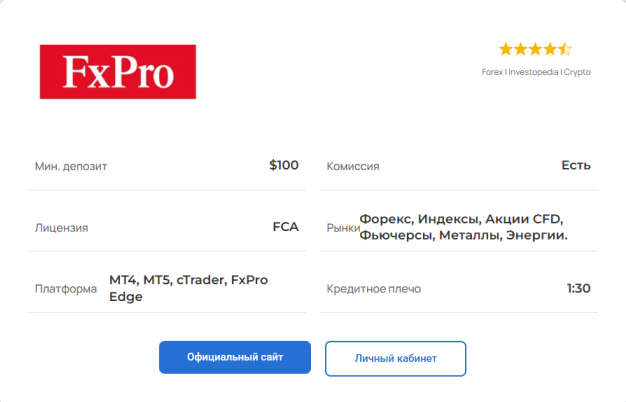Open the Личный кабинет button
626x402 pixels.
pos(395,358)
